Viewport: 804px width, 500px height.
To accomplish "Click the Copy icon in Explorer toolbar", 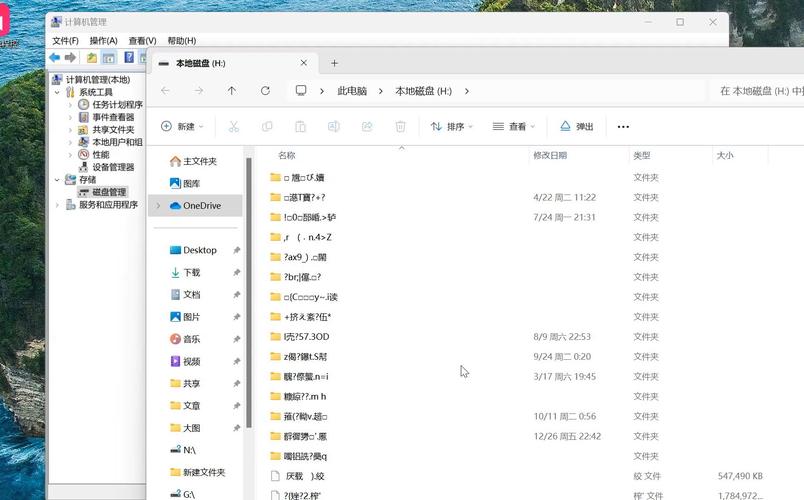I will (x=267, y=126).
